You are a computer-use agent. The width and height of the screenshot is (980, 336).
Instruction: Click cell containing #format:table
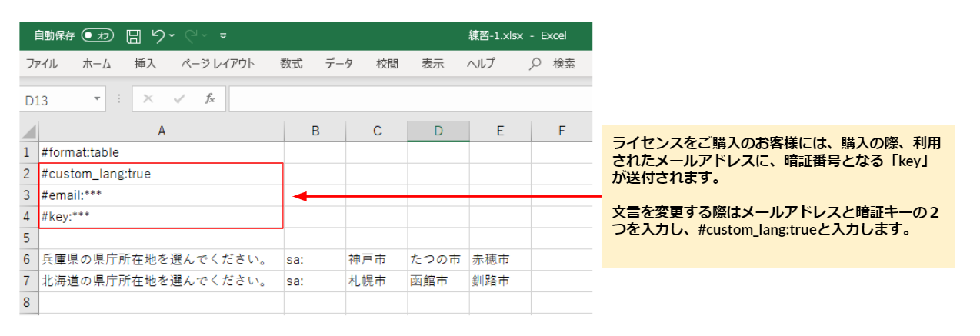(x=162, y=152)
